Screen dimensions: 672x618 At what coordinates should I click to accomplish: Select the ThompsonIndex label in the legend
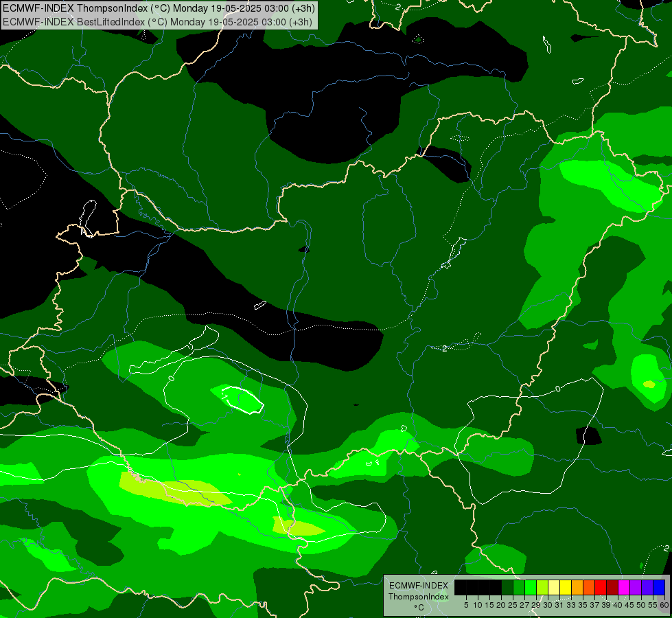pyautogui.click(x=419, y=597)
